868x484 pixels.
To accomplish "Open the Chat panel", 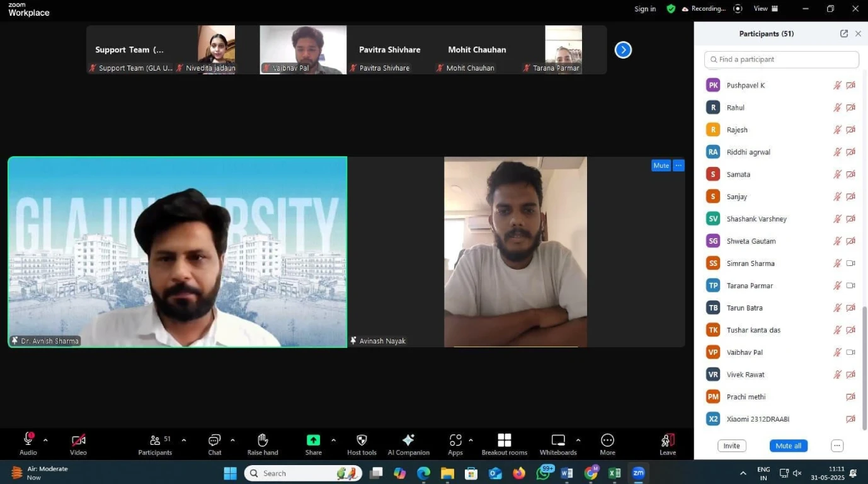I will pyautogui.click(x=214, y=441).
